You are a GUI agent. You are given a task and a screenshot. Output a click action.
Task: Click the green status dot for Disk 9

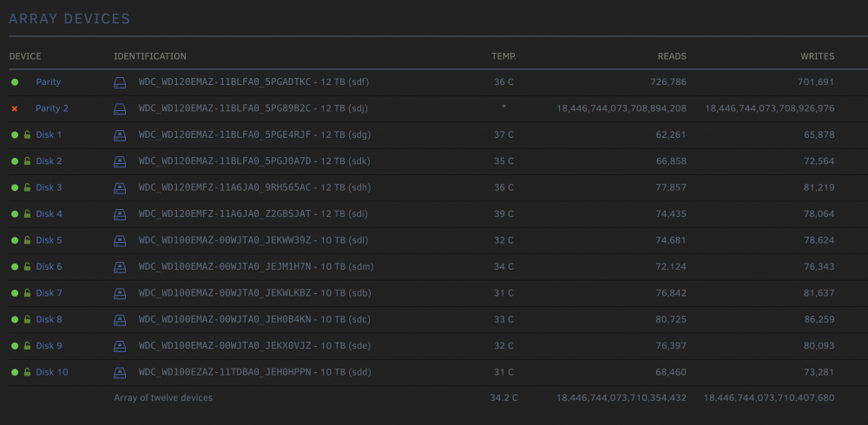[15, 346]
